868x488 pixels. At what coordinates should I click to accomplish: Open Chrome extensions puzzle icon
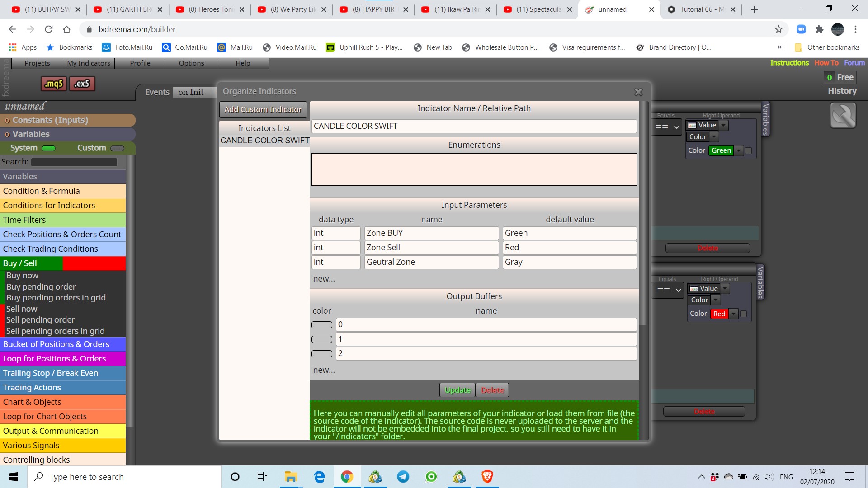819,29
